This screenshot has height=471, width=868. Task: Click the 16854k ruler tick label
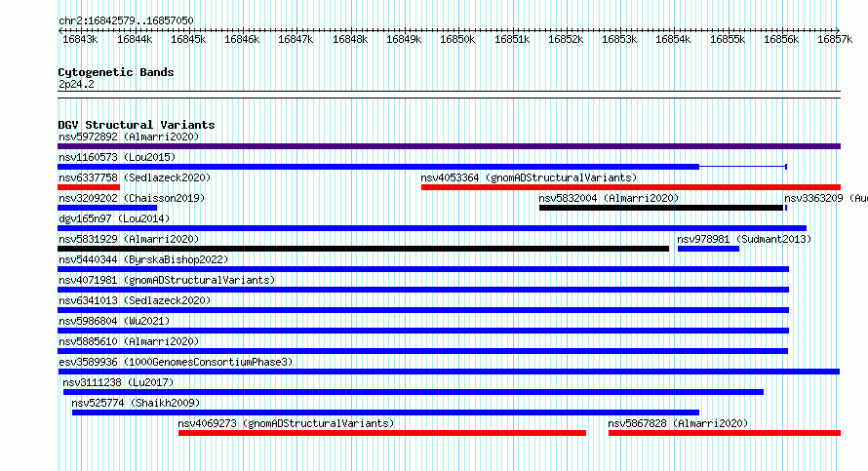673,39
